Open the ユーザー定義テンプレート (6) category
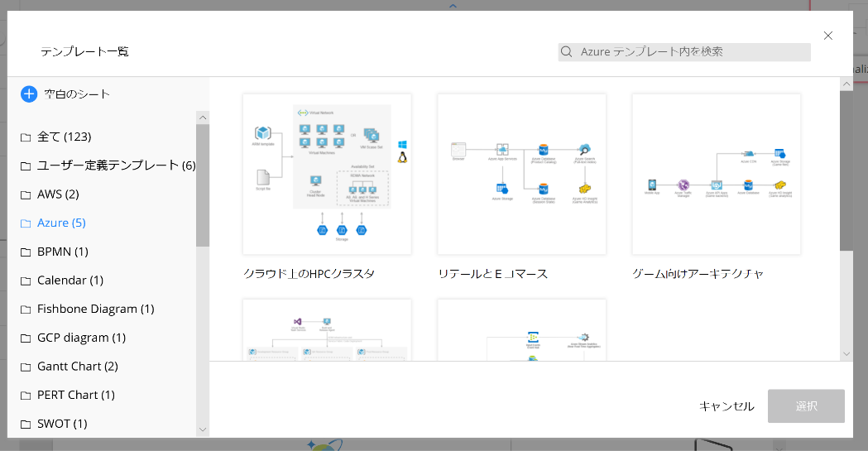The width and height of the screenshot is (868, 451). click(x=116, y=166)
